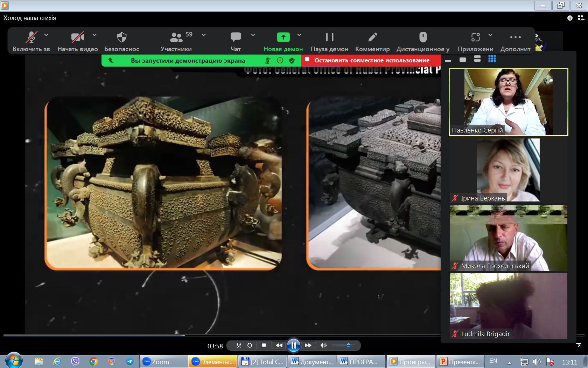The image size is (588, 368).
Task: Open the Apps icon in toolbar
Action: tap(475, 37)
